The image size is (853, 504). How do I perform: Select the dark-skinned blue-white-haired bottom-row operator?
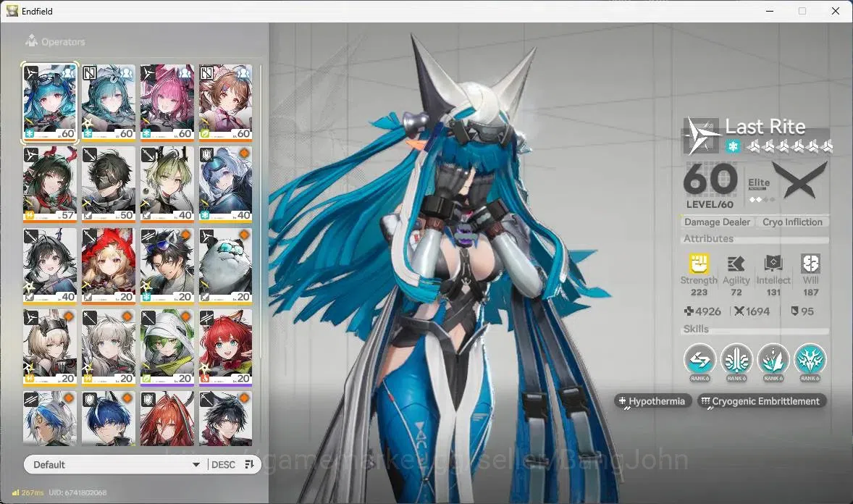[49, 418]
